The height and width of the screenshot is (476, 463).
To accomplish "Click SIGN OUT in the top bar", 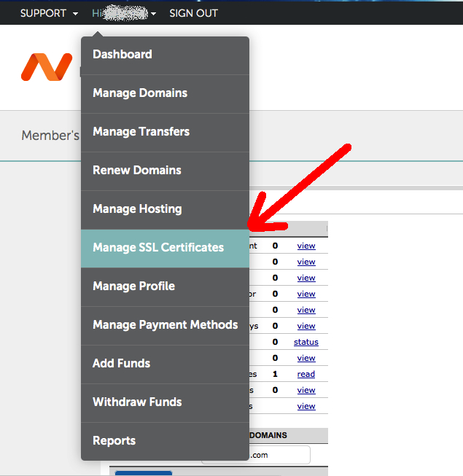I will [193, 13].
